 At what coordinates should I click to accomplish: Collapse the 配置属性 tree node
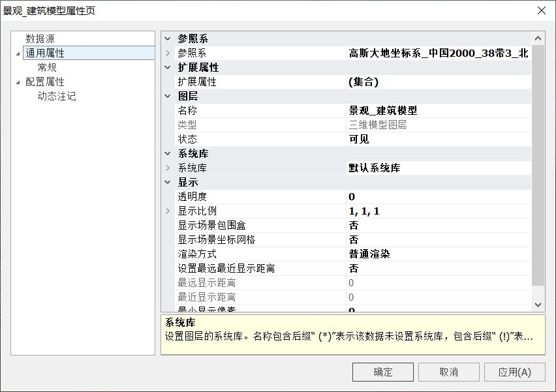click(18, 82)
